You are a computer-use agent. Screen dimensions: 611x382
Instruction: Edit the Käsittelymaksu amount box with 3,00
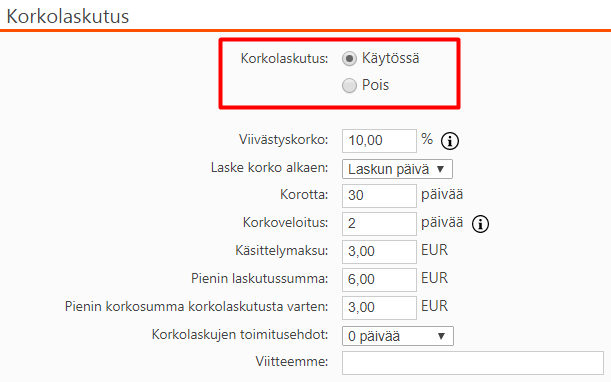click(379, 252)
